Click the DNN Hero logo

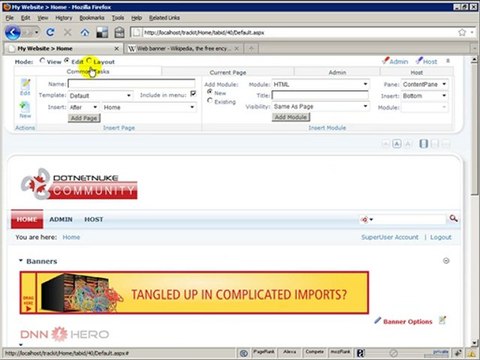click(65, 334)
